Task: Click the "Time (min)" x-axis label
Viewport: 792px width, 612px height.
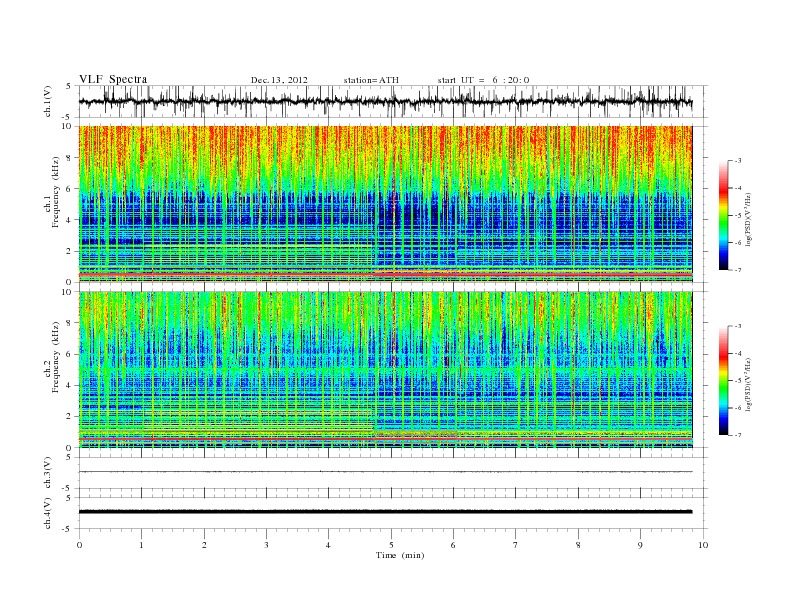Action: [400, 555]
